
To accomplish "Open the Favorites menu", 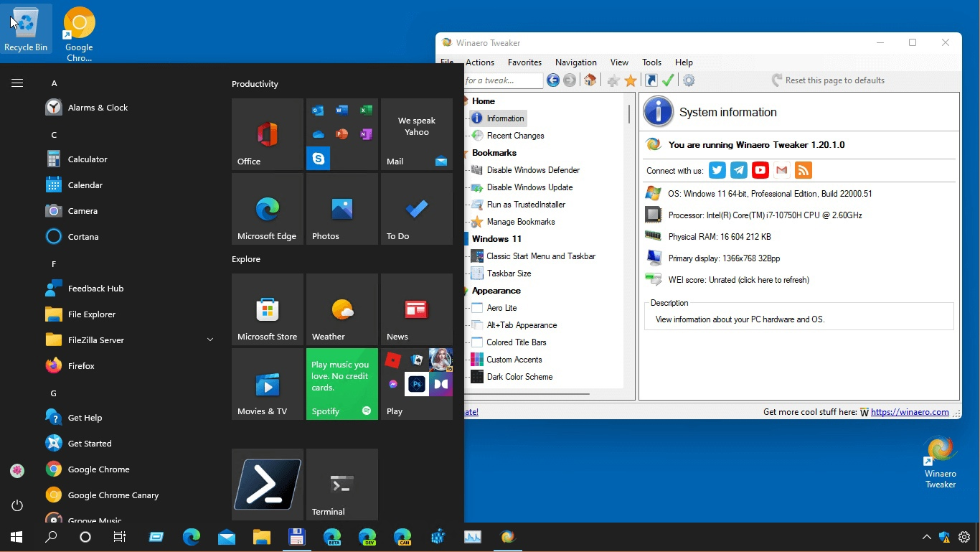I will (524, 62).
